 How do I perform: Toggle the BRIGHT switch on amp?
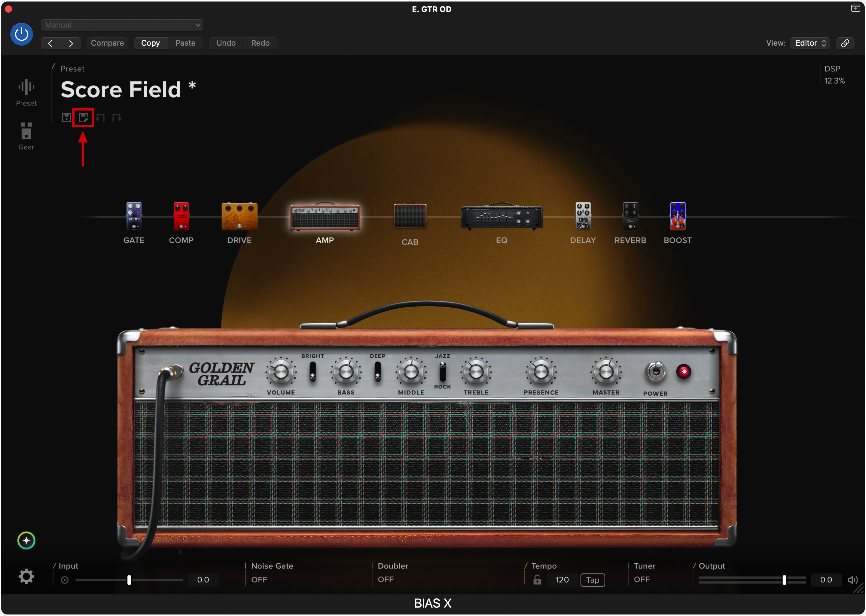click(313, 372)
